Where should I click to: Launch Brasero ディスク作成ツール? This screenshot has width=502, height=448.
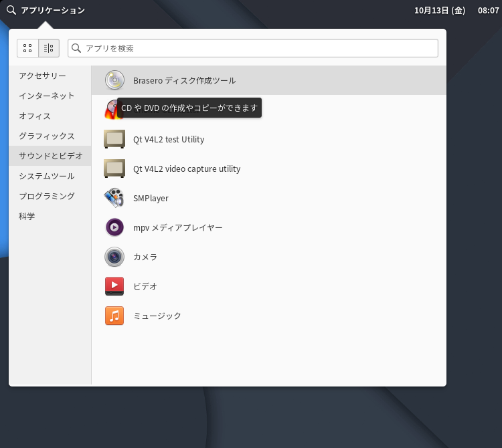coord(268,80)
